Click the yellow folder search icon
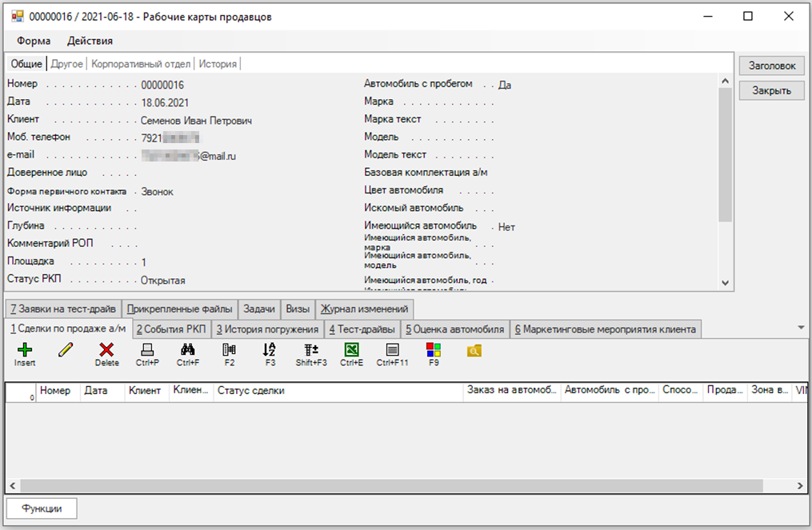The width and height of the screenshot is (812, 530). coord(474,349)
